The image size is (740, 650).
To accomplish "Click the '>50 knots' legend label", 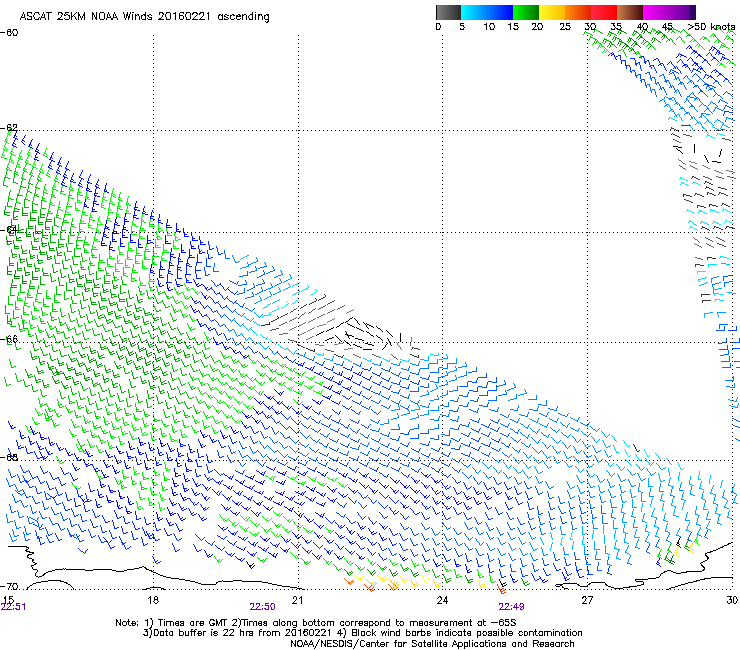I will click(711, 26).
